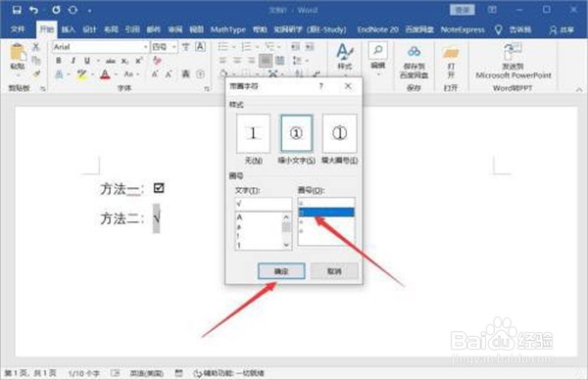Screen dimensions: 588x380
Task: Toggle underline formatting
Action: (x=87, y=61)
